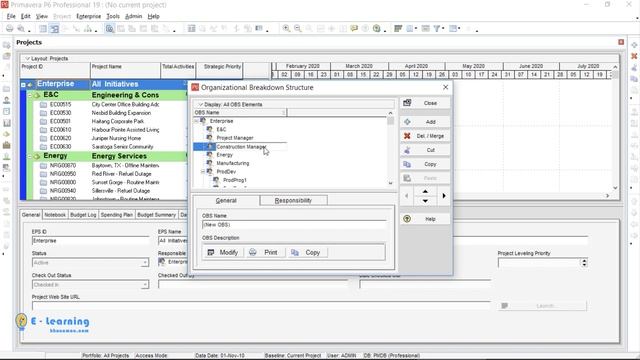Viewport: 640px width, 360px height.
Task: Click the Print icon in main toolbar
Action: coord(9,29)
